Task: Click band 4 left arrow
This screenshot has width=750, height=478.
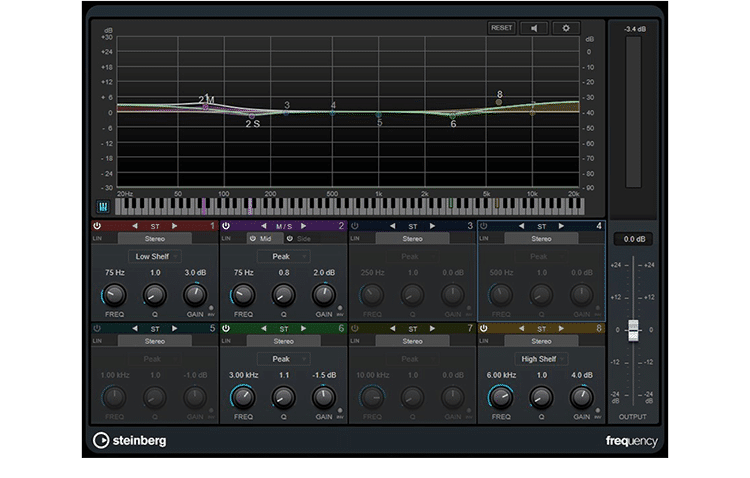Action: click(521, 226)
